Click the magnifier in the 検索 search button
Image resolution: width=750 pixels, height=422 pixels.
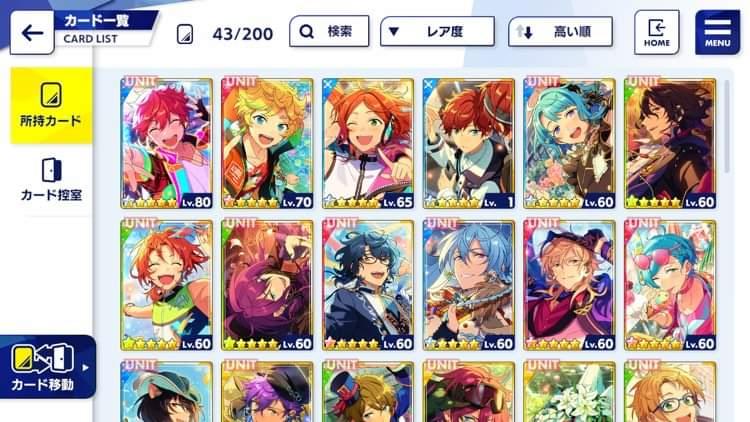point(307,32)
